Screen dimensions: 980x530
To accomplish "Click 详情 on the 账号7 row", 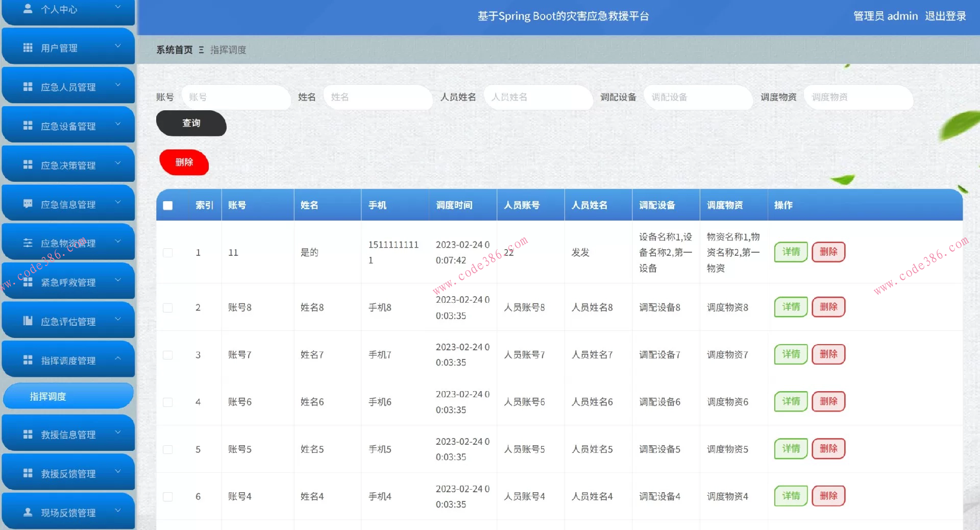I will [x=790, y=354].
